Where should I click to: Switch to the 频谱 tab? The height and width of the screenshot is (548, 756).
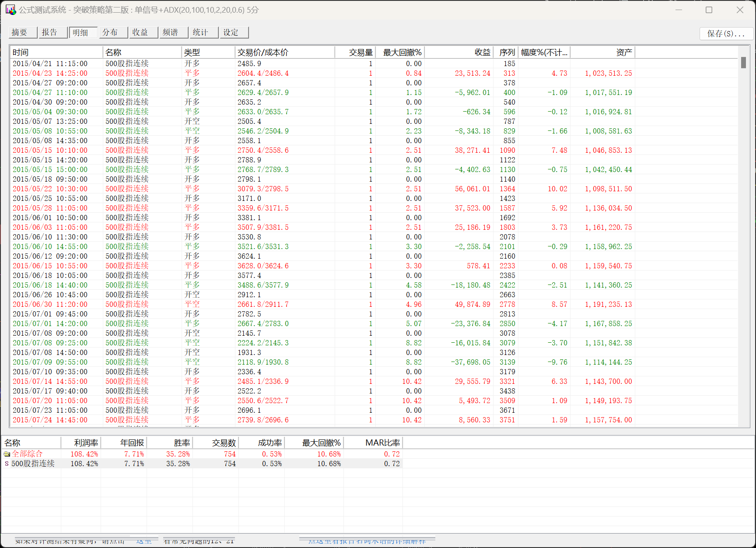(x=174, y=32)
